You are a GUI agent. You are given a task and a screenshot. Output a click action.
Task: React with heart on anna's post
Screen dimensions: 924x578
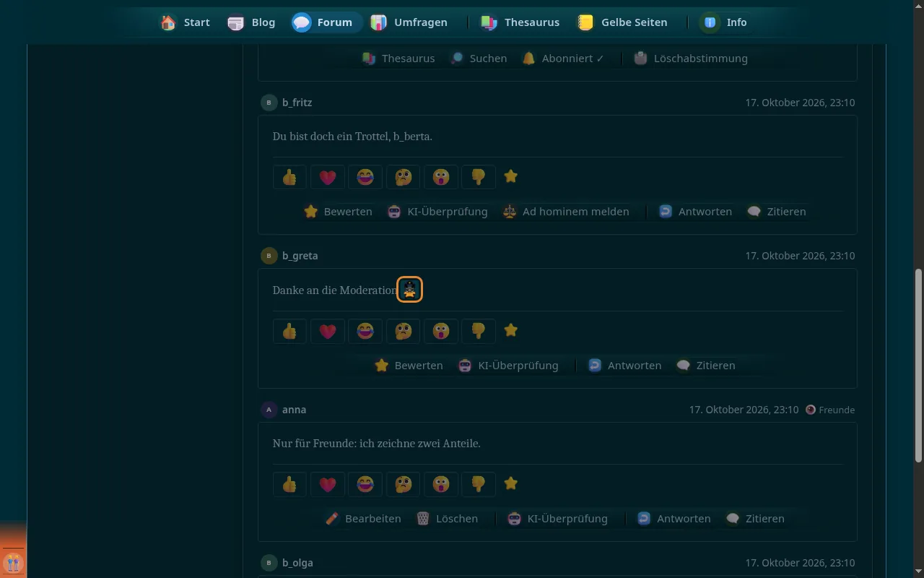pyautogui.click(x=328, y=484)
